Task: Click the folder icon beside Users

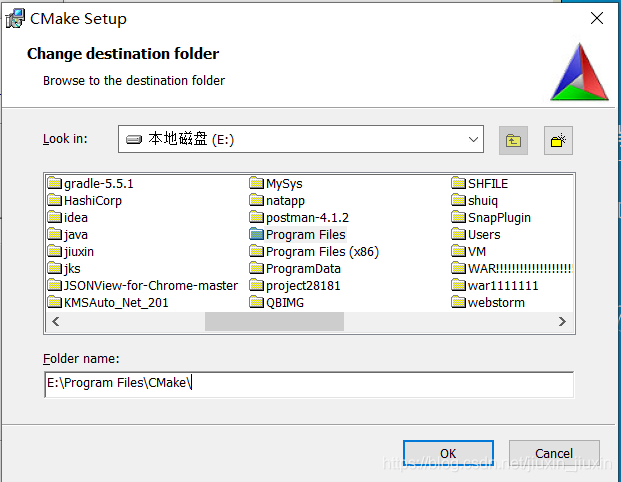Action: point(459,234)
